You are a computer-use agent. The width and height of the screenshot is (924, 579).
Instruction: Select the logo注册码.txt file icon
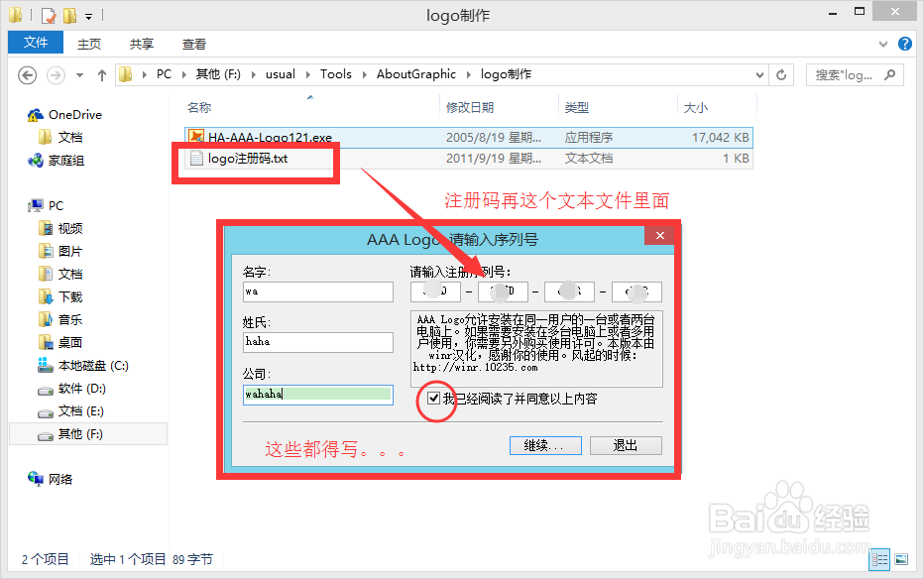pos(197,158)
